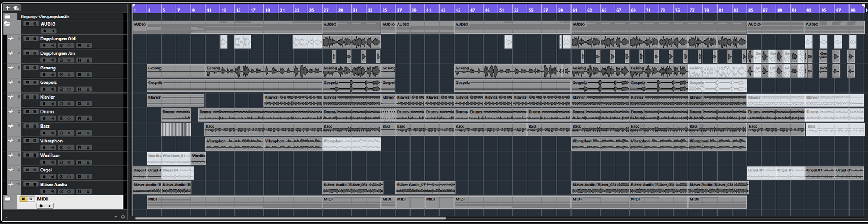Select the muted Vibraphon clip at bar 27
The image size is (868, 224).
351,143
